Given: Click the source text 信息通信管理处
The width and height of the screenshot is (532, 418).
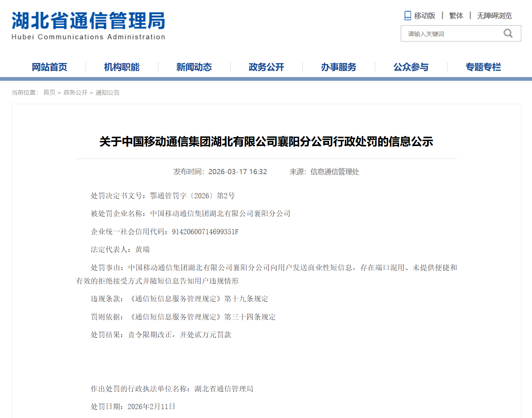Looking at the screenshot, I should 335,172.
